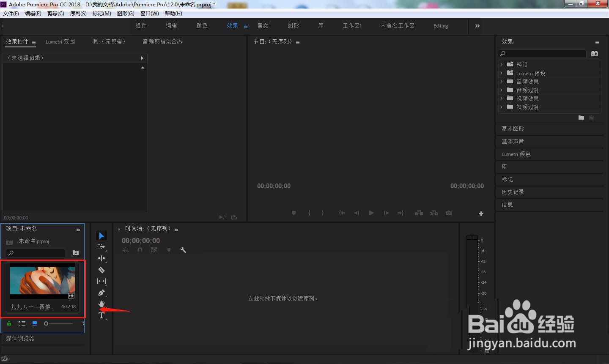Select the Selection tool in the timeline toolbar
The width and height of the screenshot is (609, 364).
(101, 235)
